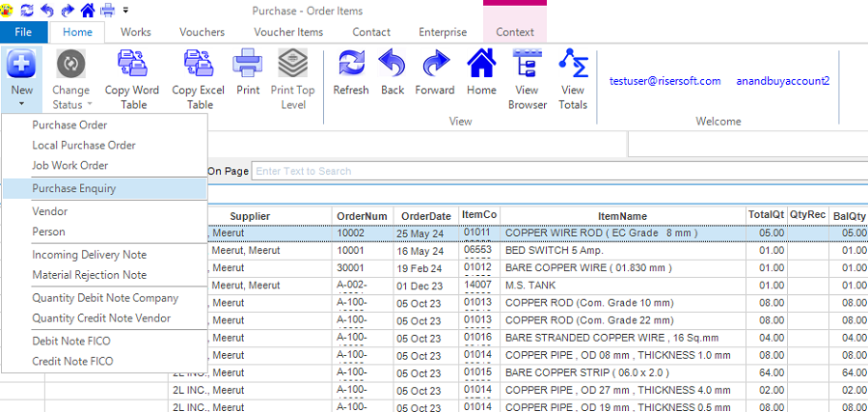The height and width of the screenshot is (412, 868).
Task: Open the File menu button
Action: coord(23,32)
